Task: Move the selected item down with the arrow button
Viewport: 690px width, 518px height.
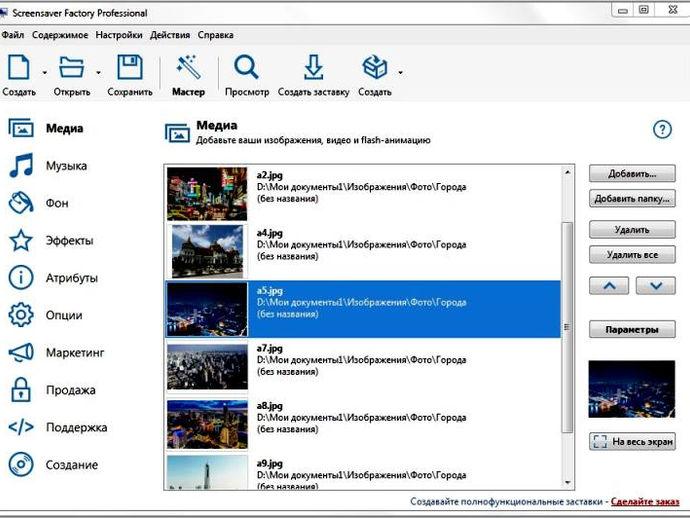Action: click(x=656, y=286)
